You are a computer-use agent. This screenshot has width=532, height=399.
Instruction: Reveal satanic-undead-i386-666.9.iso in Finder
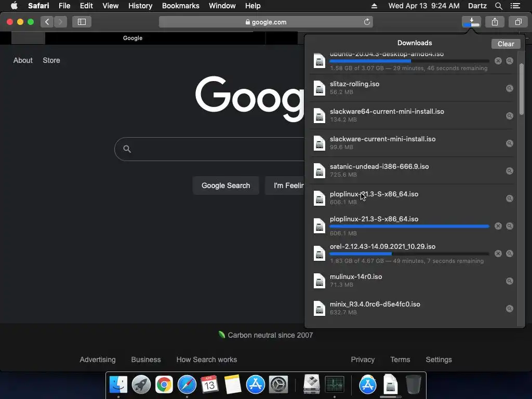coord(510,170)
